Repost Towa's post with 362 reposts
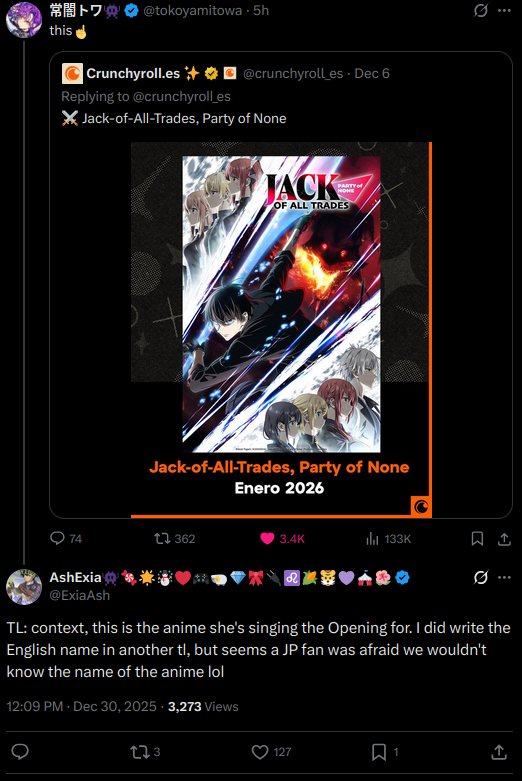This screenshot has width=522, height=781. [x=174, y=538]
